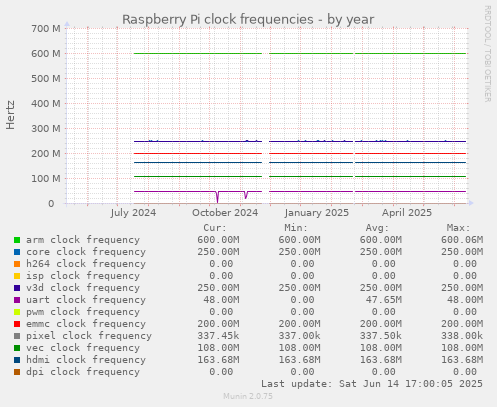Click the 'Hertz' y-axis label

click(11, 115)
